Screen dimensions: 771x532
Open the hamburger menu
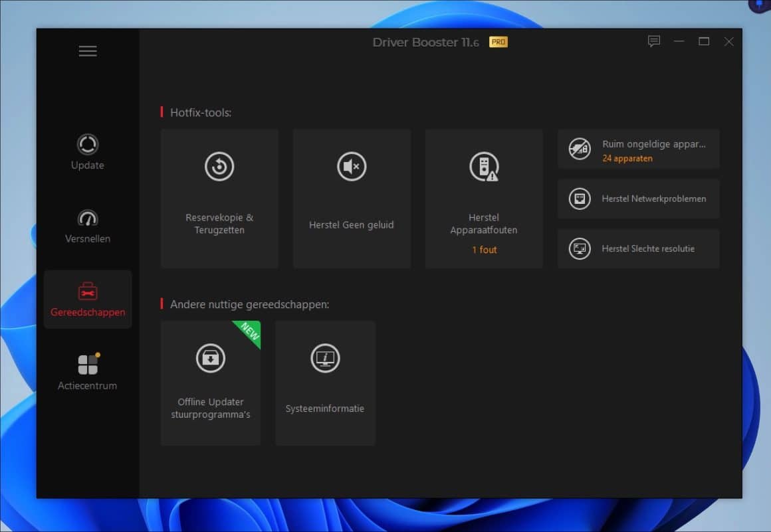click(x=87, y=50)
